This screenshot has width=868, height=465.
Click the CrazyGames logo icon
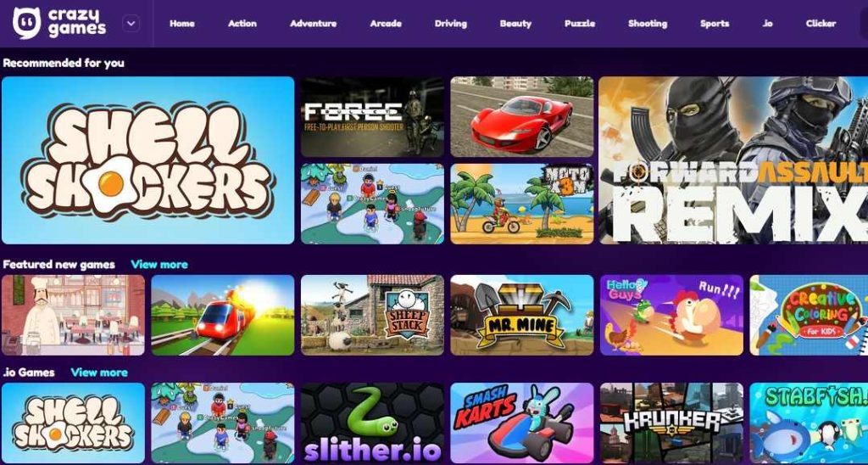[26, 23]
